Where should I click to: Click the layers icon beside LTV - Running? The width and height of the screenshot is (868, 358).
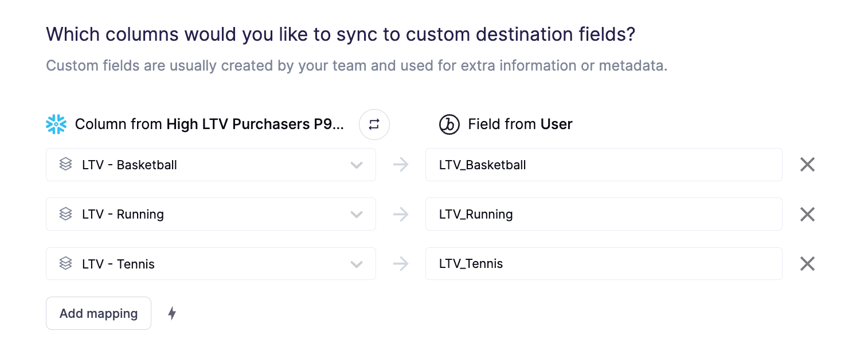click(66, 214)
